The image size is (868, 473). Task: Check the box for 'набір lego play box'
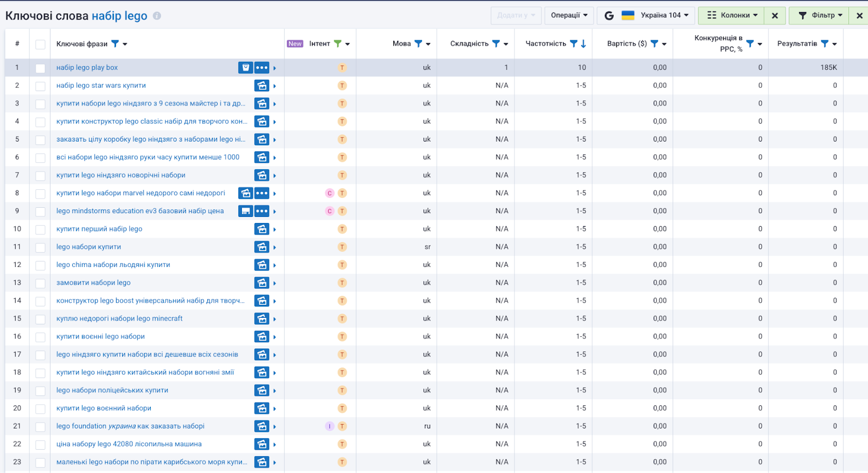click(40, 68)
